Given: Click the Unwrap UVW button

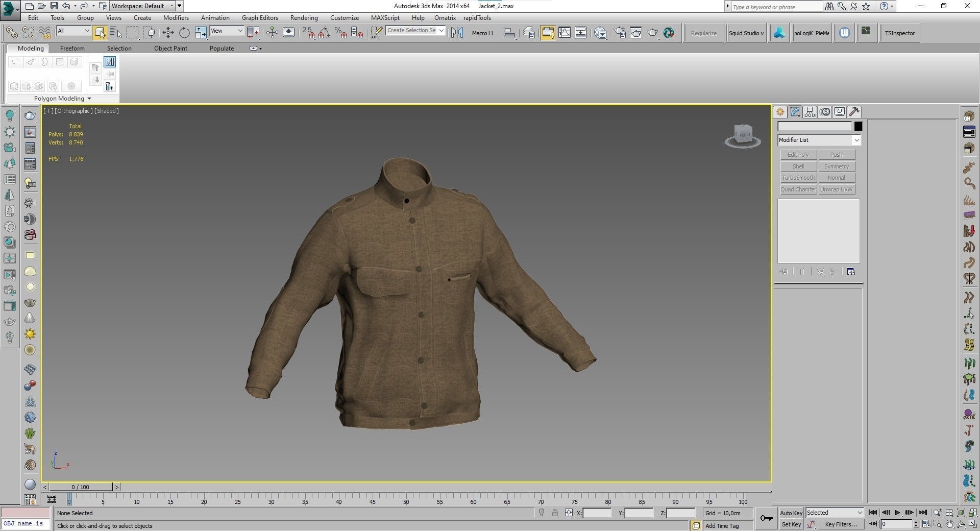Looking at the screenshot, I should (x=837, y=189).
